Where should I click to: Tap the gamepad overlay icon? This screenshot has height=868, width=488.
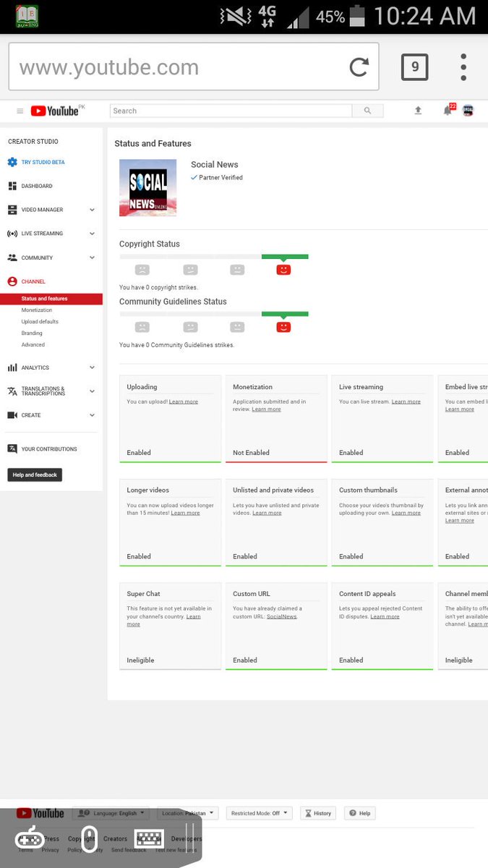pos(30,838)
